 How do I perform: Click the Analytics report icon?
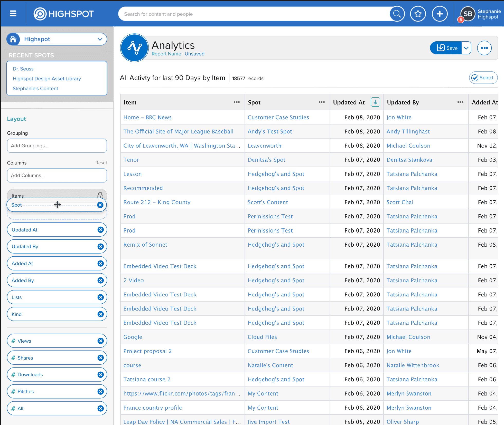click(134, 48)
